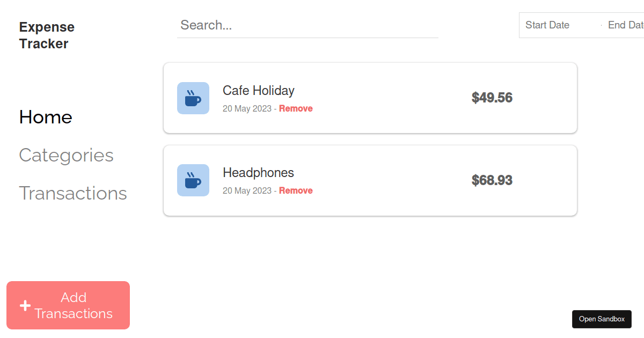Remove the Headphones expense
This screenshot has height=338, width=644.
pyautogui.click(x=296, y=190)
